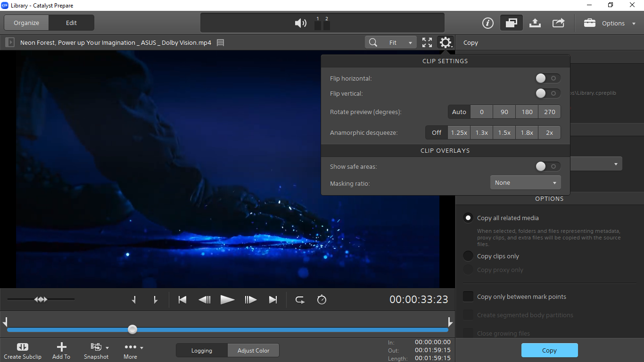Image resolution: width=644 pixels, height=362 pixels.
Task: Jump to the end of the clip
Action: point(273,300)
